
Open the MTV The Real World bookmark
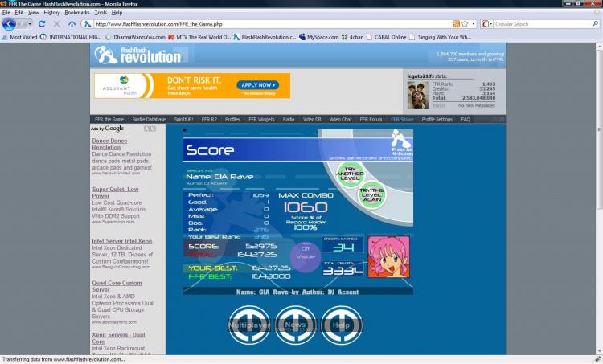click(199, 37)
